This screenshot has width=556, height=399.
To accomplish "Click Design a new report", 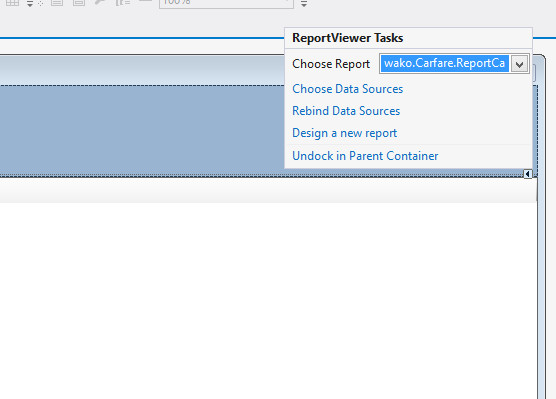I will tap(344, 133).
